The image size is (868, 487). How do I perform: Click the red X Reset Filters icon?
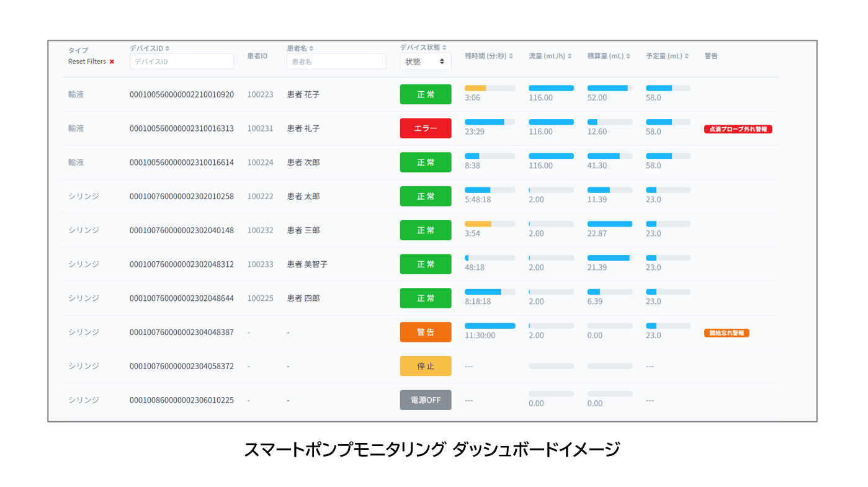click(112, 62)
